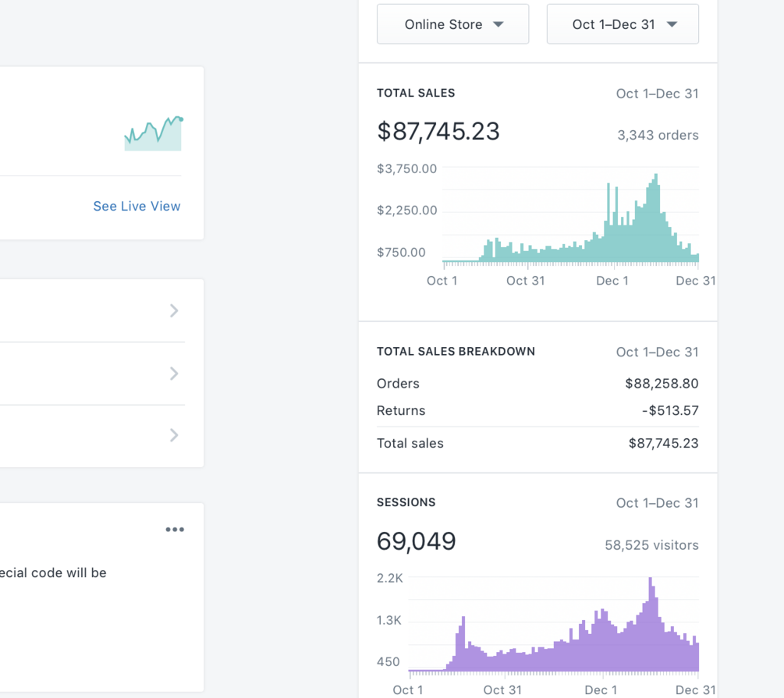Screen dimensions: 784x698
Task: Click the $87,745.23 total sales figure
Action: 438,131
